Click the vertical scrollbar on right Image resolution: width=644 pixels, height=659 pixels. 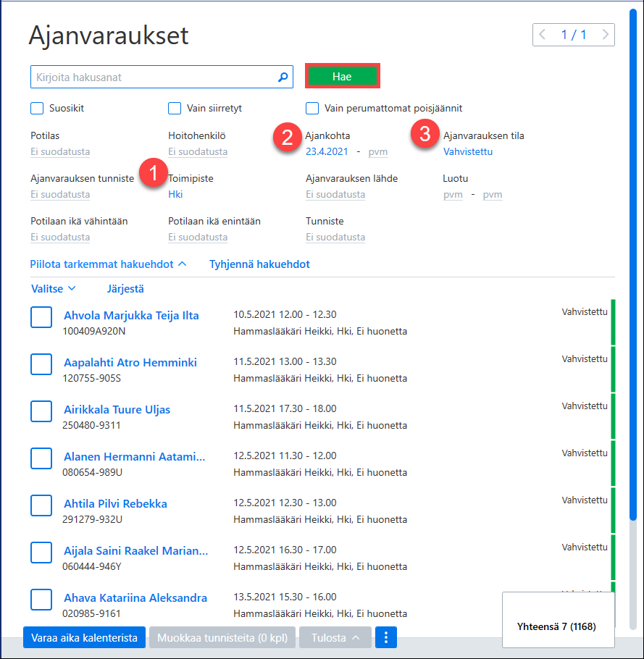[633, 265]
